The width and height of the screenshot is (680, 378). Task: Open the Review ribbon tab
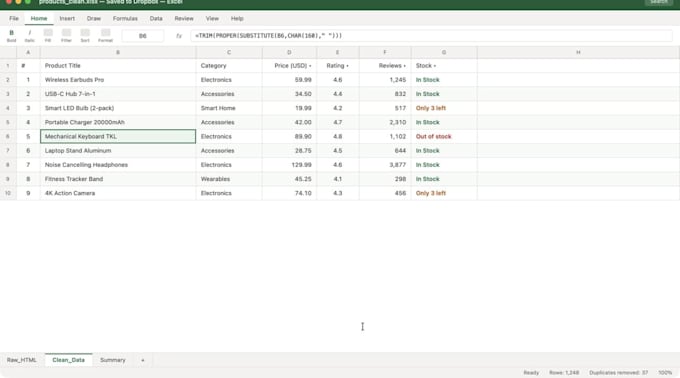(x=184, y=19)
